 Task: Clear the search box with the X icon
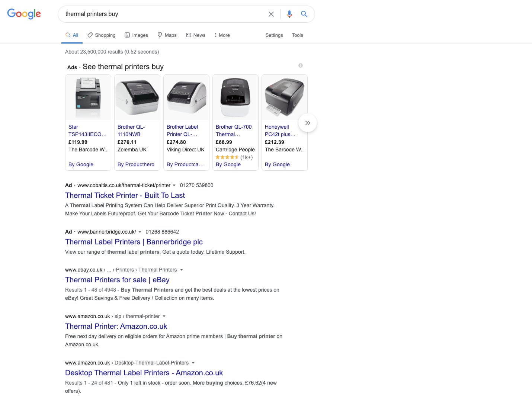pos(271,14)
